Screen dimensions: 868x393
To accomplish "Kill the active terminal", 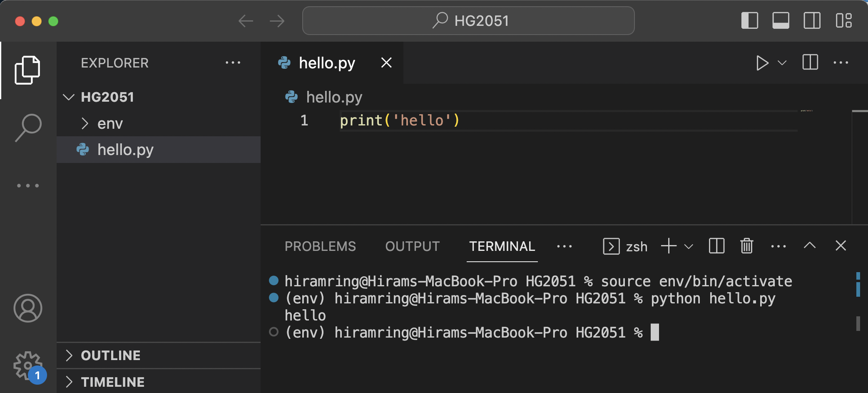I will (x=746, y=246).
